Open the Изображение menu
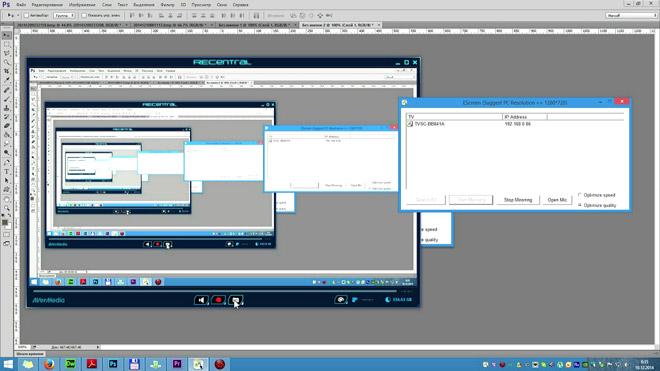 [x=82, y=5]
